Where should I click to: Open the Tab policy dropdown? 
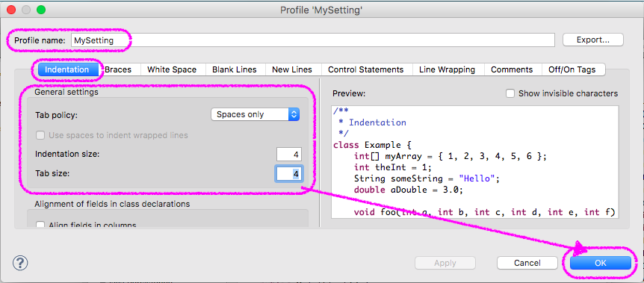(x=255, y=114)
